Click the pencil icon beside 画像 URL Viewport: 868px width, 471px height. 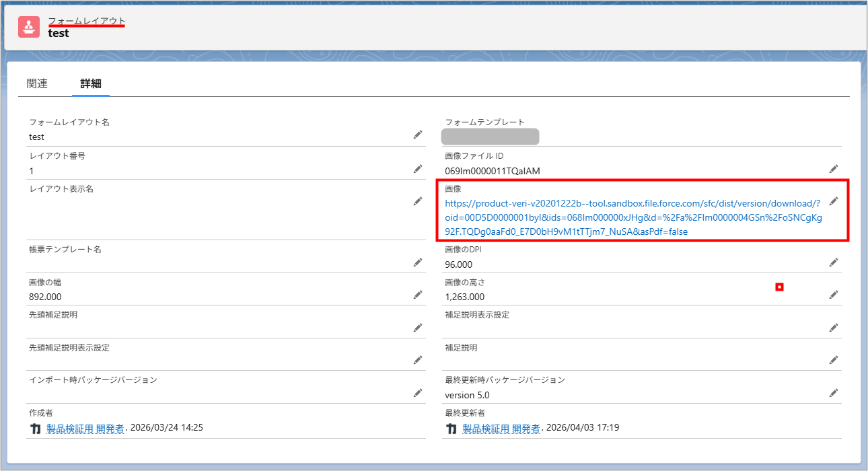point(834,201)
